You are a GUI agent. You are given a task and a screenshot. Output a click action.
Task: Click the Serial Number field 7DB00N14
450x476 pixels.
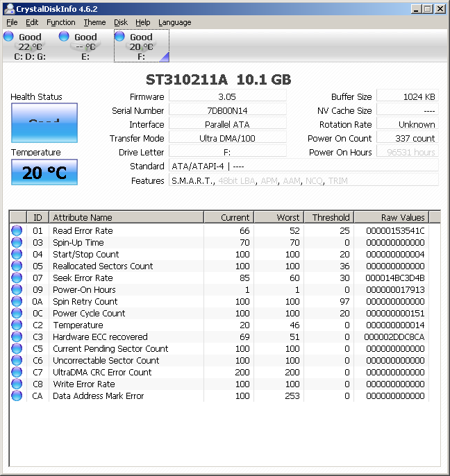point(227,110)
